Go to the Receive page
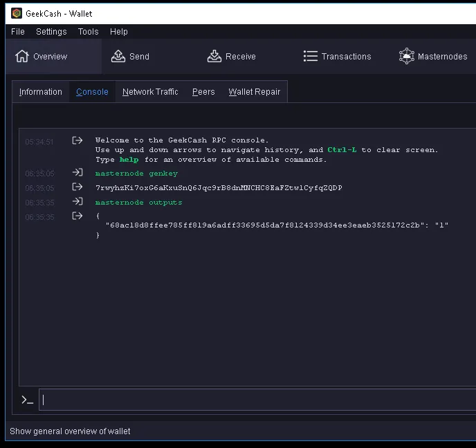The width and height of the screenshot is (476, 448). click(x=246, y=56)
